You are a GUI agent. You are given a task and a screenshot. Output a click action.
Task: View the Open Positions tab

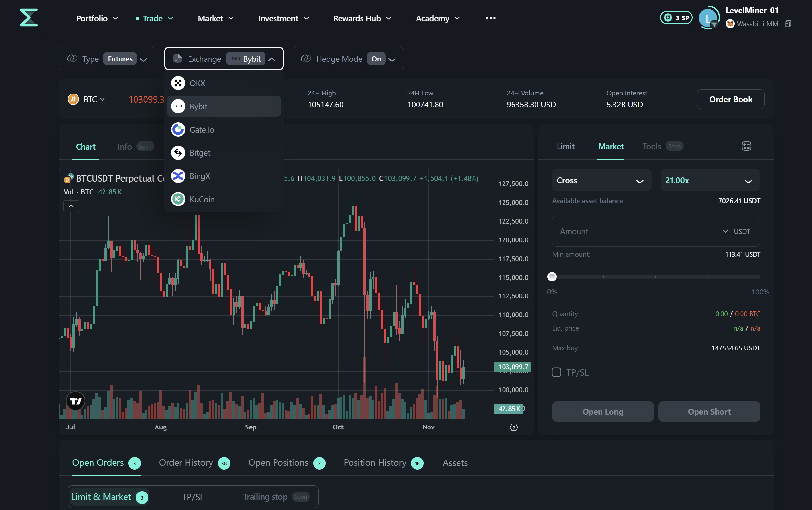(287, 463)
